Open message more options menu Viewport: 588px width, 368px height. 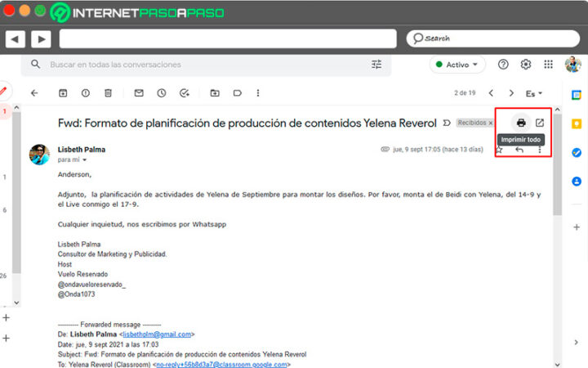pos(540,150)
